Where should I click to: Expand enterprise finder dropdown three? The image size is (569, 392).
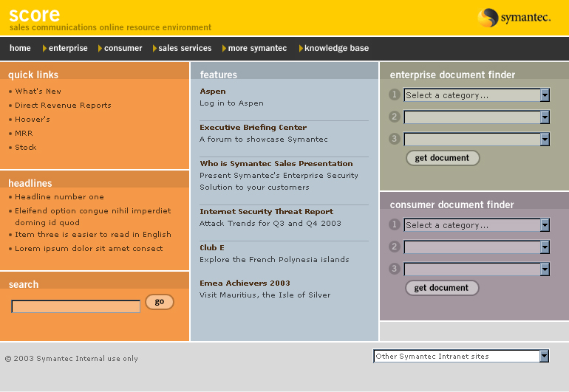477,140
